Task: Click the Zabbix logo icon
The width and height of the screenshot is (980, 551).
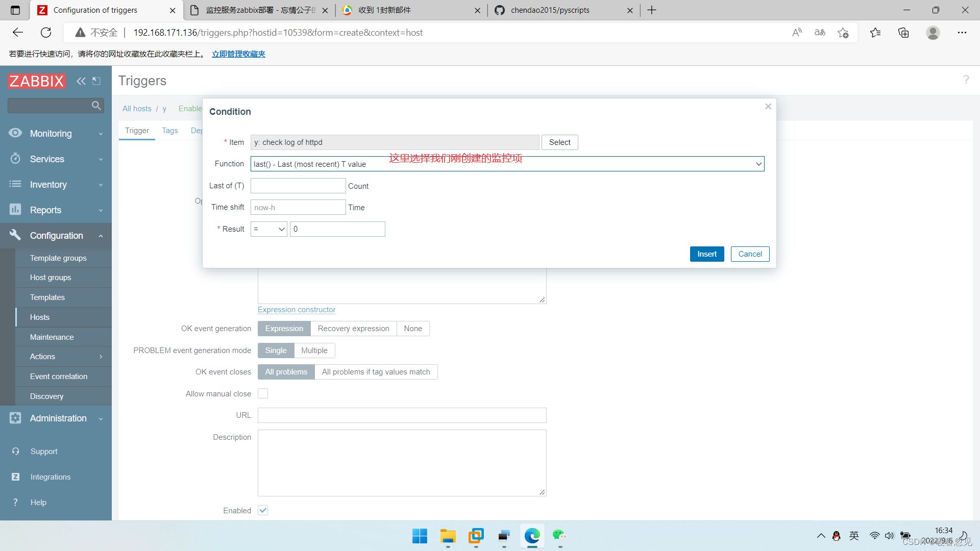Action: coord(36,80)
